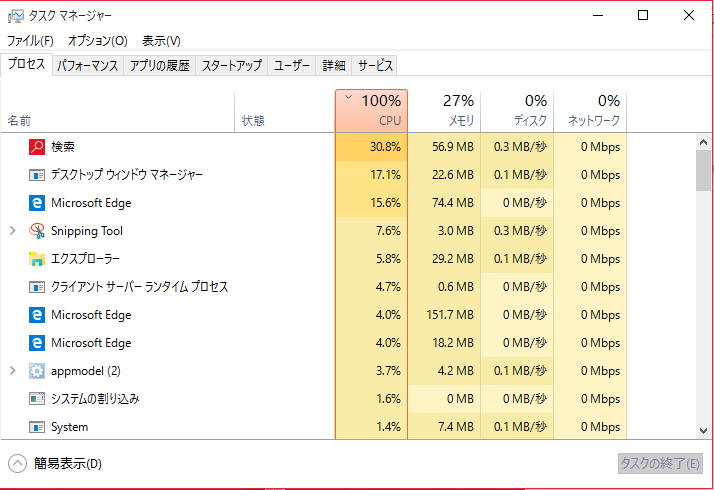Click the 5.8% CPU value
Screen dimensions: 714x490
388,259
